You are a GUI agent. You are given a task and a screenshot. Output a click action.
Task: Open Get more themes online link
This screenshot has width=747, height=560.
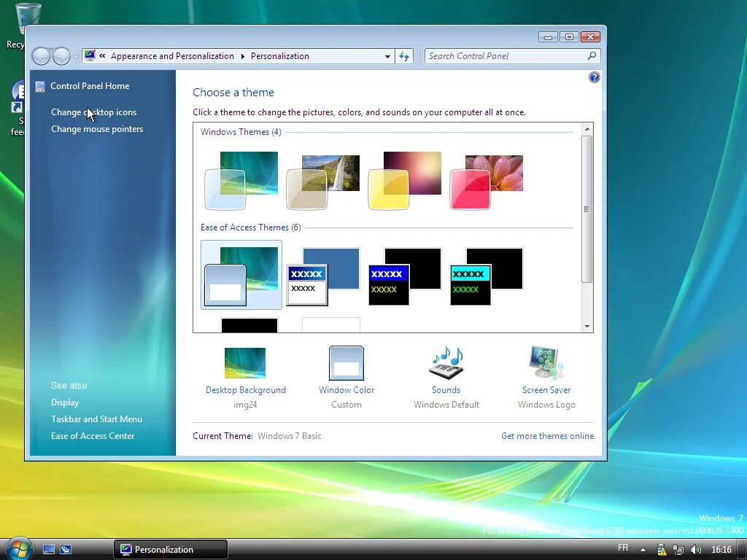[x=547, y=436]
